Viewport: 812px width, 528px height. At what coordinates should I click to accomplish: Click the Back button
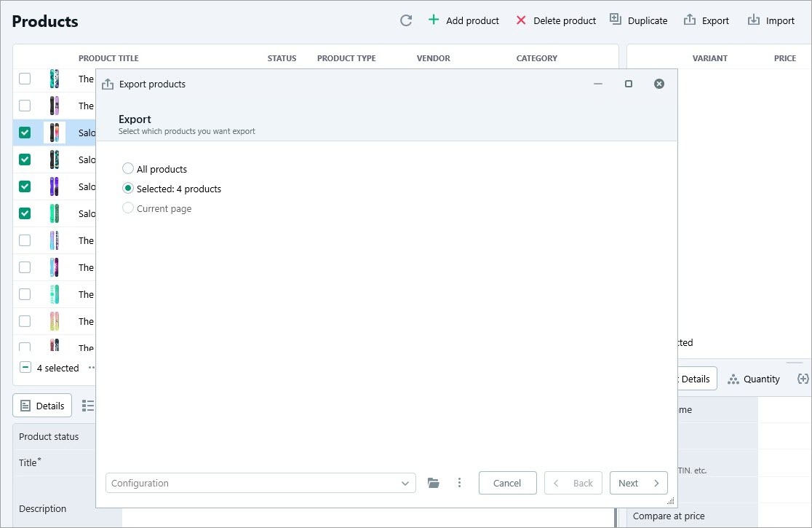click(573, 483)
